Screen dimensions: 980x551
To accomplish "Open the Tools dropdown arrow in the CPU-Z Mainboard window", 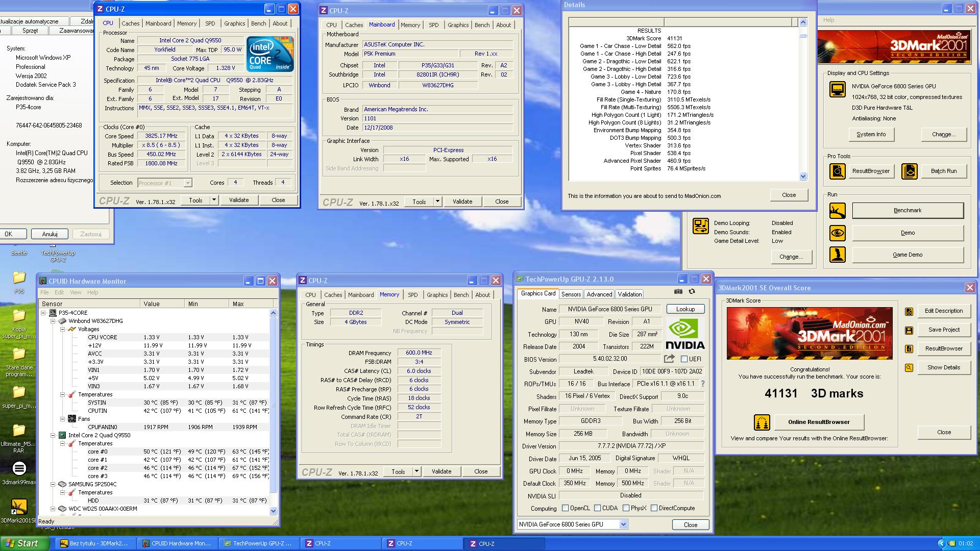I will click(437, 202).
